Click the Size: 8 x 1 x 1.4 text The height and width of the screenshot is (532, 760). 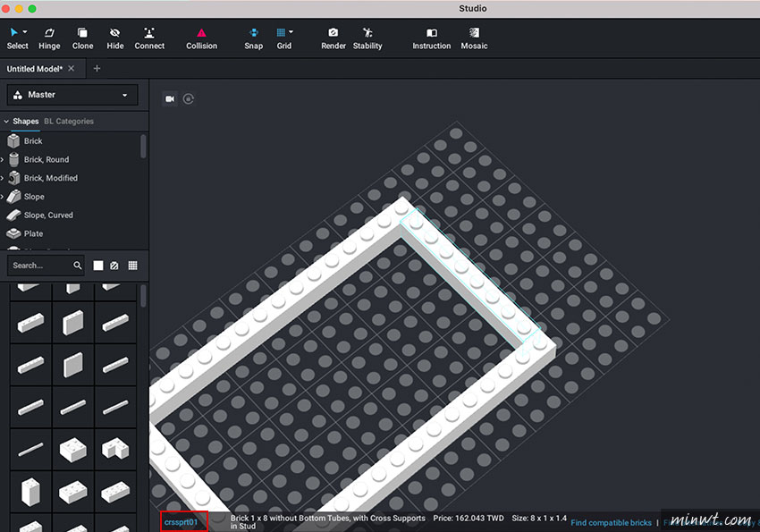pyautogui.click(x=539, y=518)
